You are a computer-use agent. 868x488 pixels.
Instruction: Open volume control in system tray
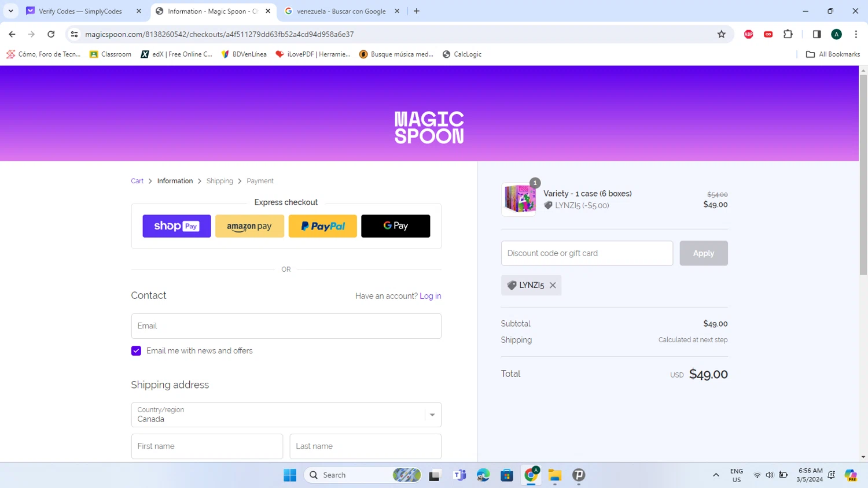tap(770, 475)
